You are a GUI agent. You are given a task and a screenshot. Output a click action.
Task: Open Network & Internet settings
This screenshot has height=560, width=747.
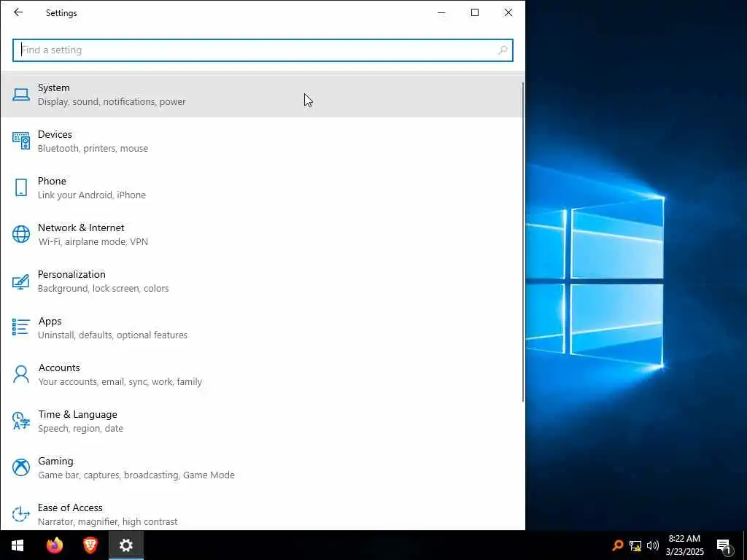(262, 235)
